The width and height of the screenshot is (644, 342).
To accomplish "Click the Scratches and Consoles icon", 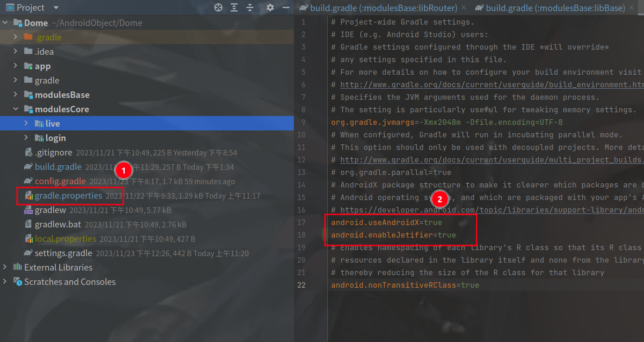I will 18,282.
